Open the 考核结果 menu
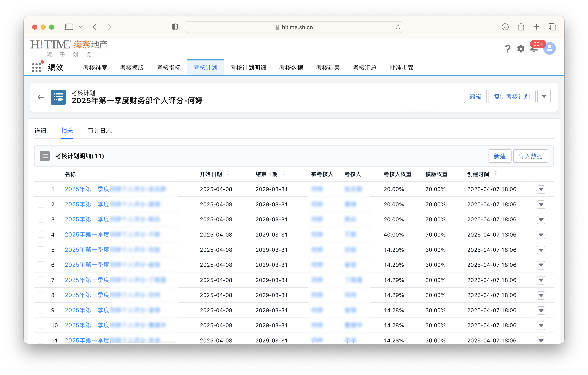 click(328, 68)
